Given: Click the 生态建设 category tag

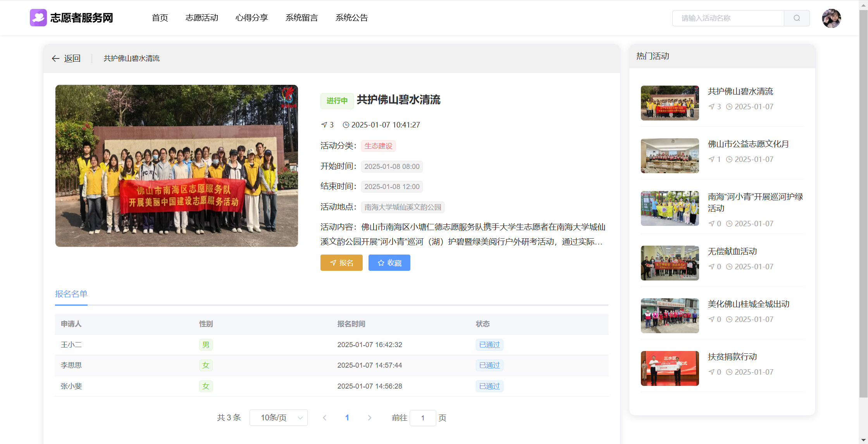Looking at the screenshot, I should click(378, 146).
